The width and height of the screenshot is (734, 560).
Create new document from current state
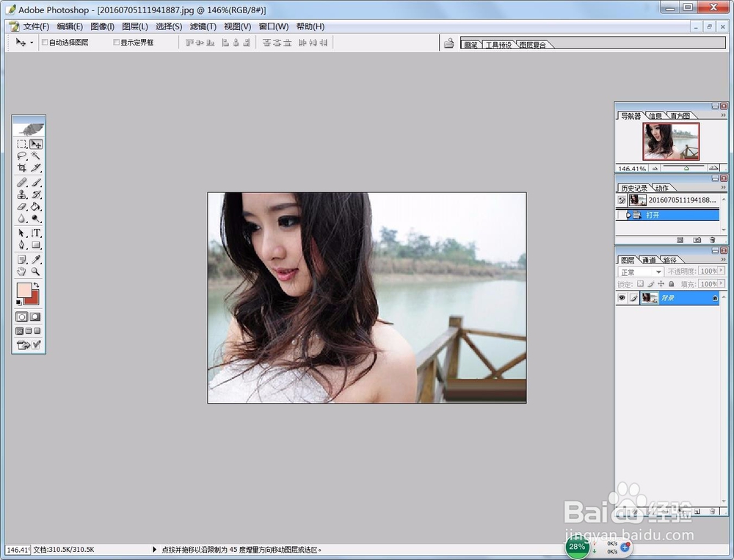[680, 240]
